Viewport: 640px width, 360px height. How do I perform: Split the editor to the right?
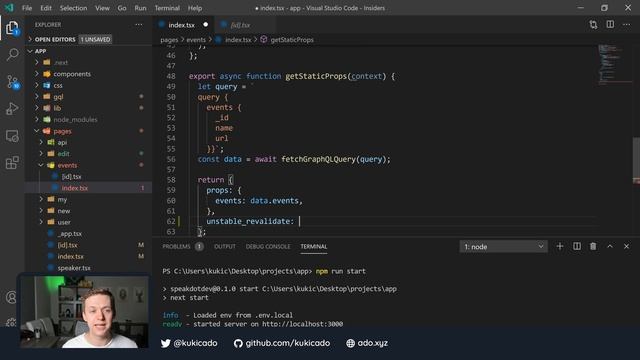pos(610,24)
